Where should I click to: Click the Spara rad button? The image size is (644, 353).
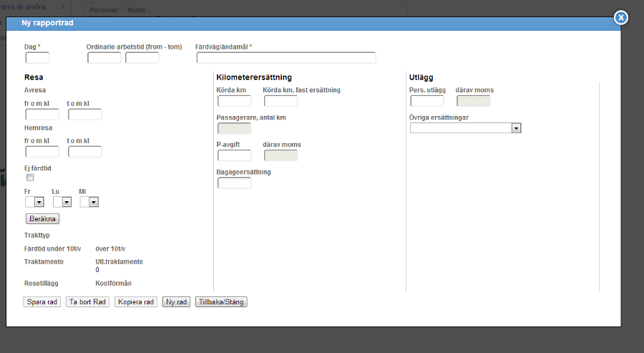42,302
